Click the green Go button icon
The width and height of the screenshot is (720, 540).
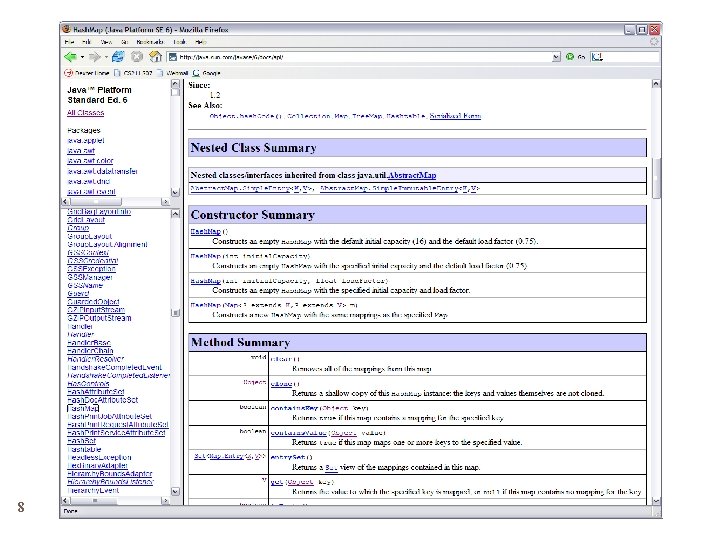click(569, 58)
